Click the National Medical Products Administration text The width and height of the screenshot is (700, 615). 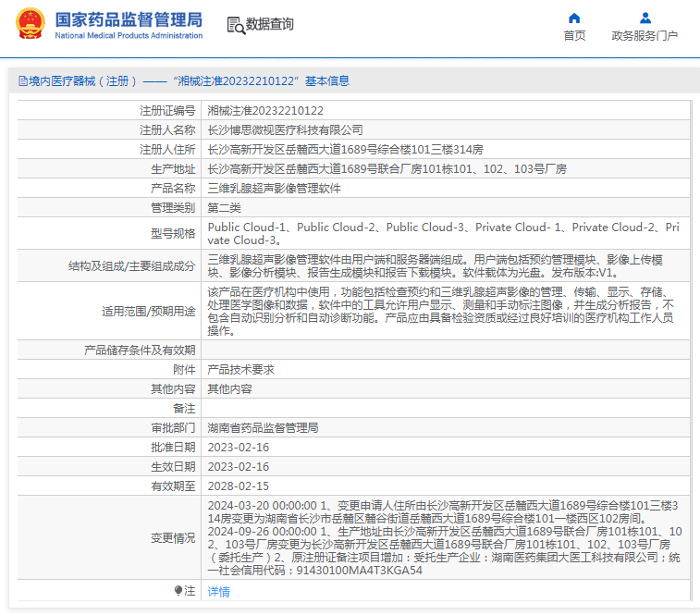129,35
